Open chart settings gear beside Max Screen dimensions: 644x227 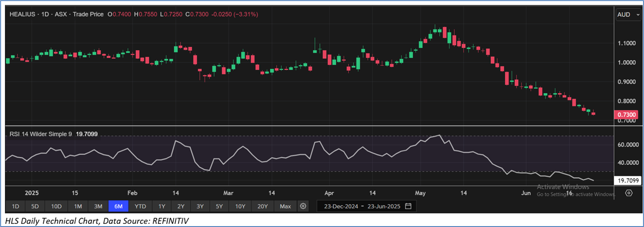point(303,206)
